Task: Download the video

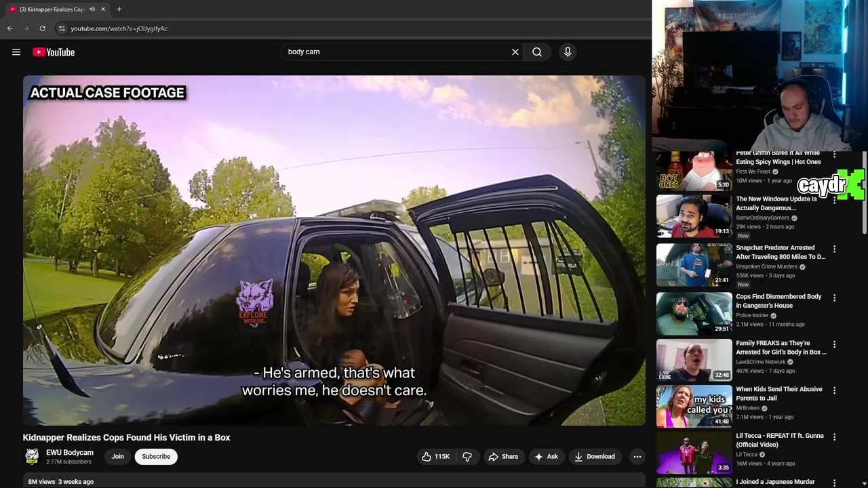Action: tap(595, 457)
